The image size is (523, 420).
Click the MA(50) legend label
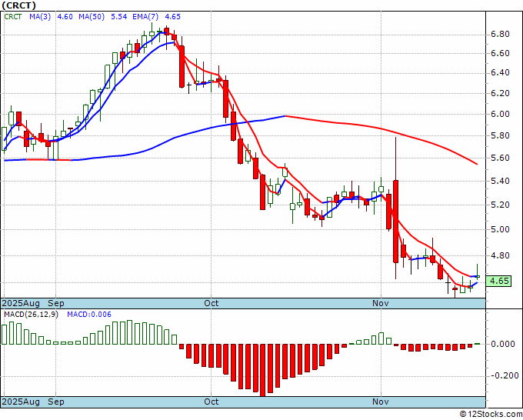point(92,16)
